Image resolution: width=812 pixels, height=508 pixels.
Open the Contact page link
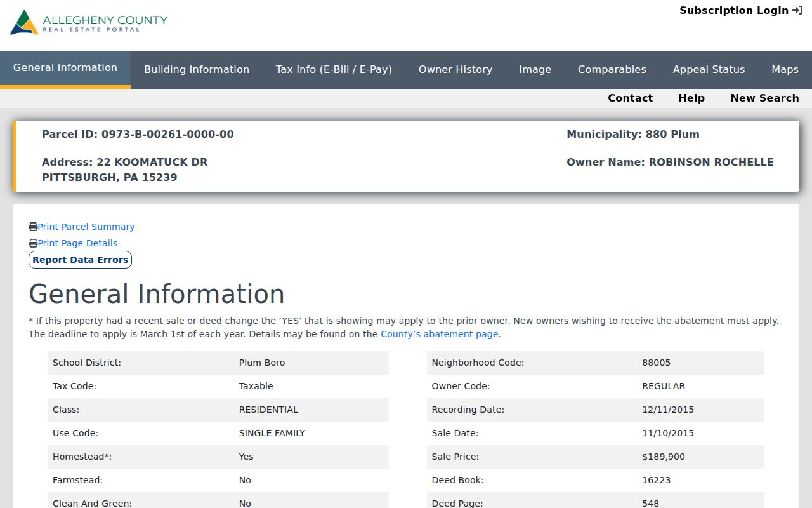(630, 98)
